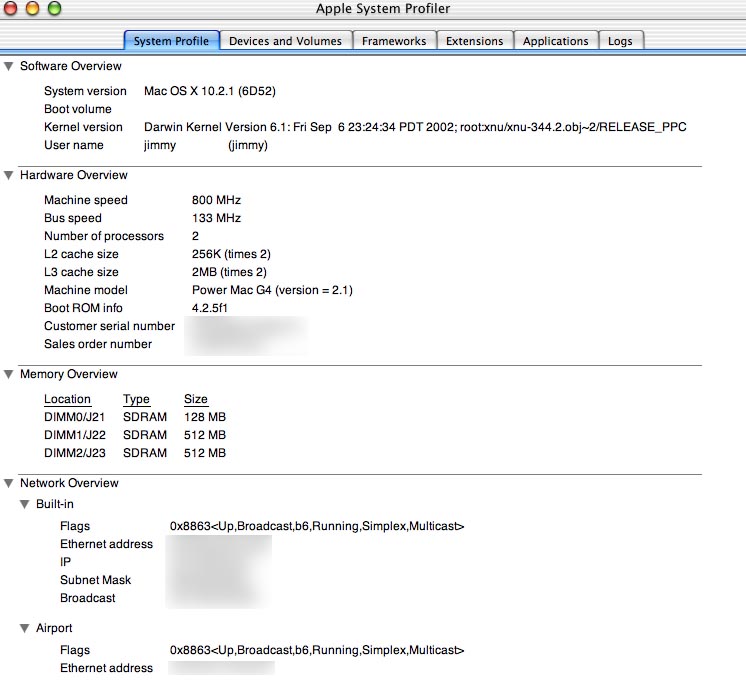Click the Boot volume label

coord(78,109)
